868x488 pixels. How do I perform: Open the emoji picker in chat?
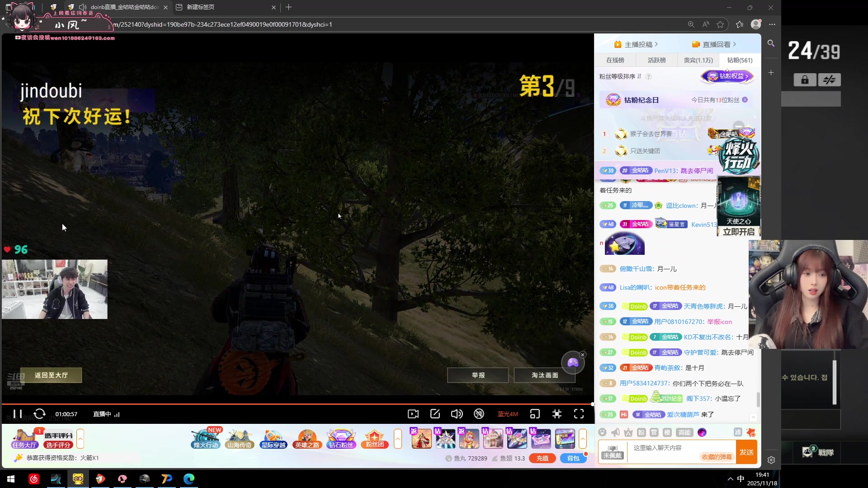click(602, 432)
